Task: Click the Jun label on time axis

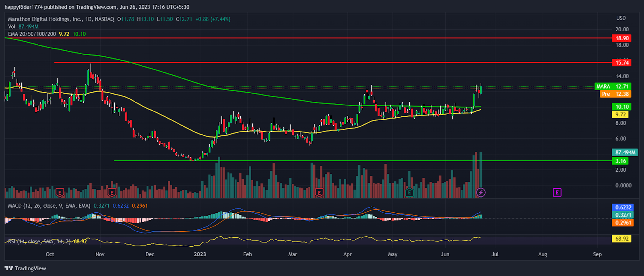Action: click(445, 254)
